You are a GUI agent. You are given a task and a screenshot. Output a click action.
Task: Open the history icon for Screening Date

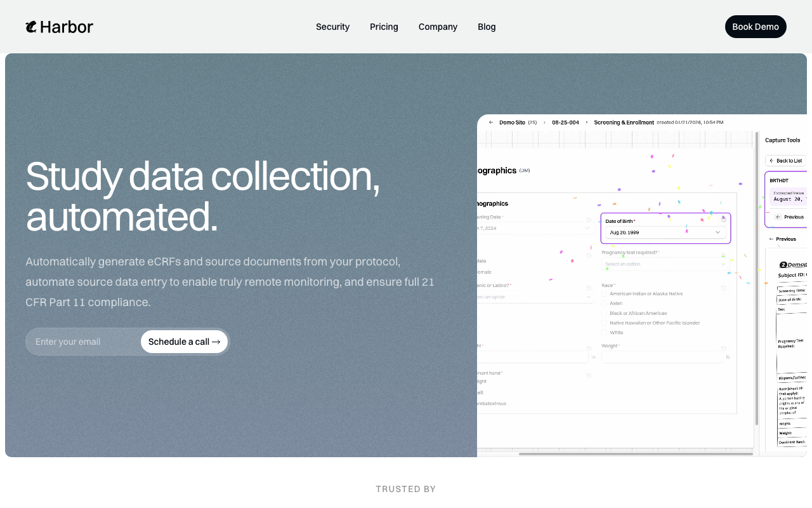point(589,220)
